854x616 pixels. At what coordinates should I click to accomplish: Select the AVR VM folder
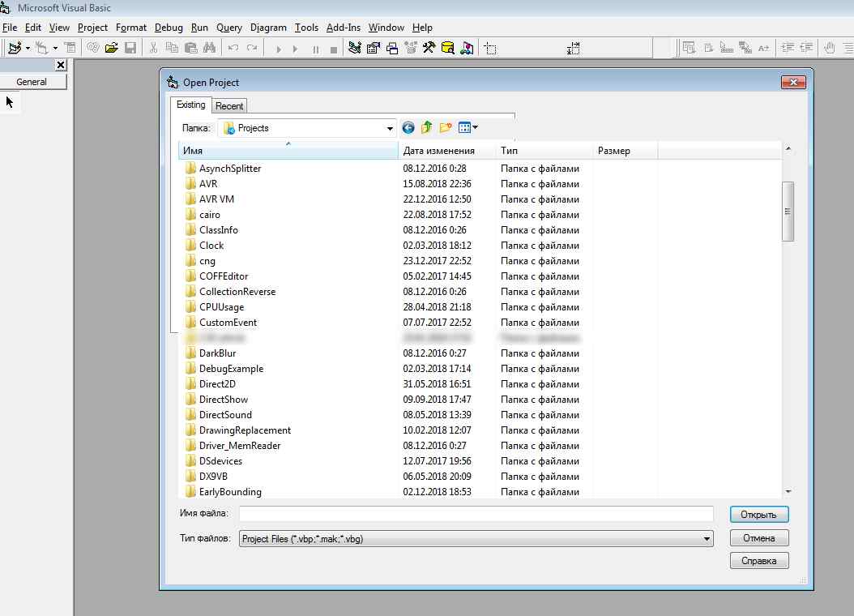210,199
